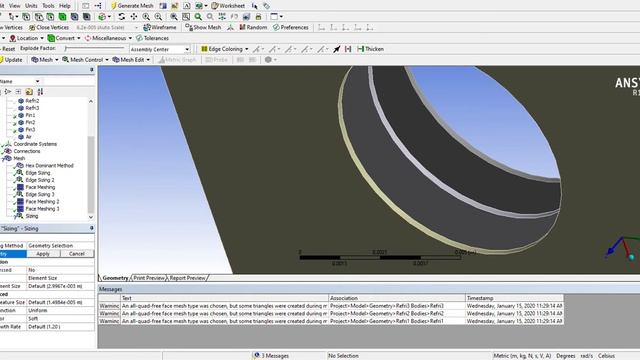Select the Pin1 body in tree

30,115
